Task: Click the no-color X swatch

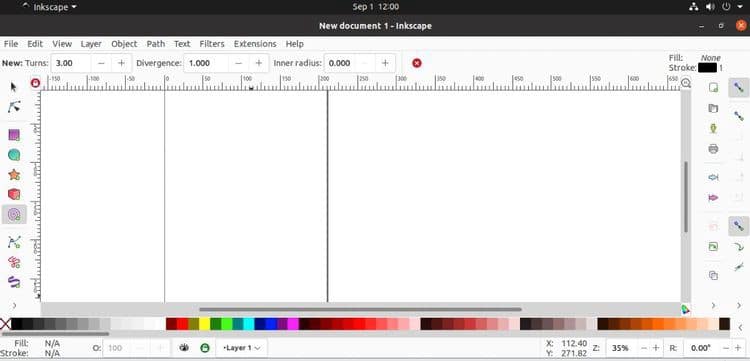Action: [x=5, y=324]
